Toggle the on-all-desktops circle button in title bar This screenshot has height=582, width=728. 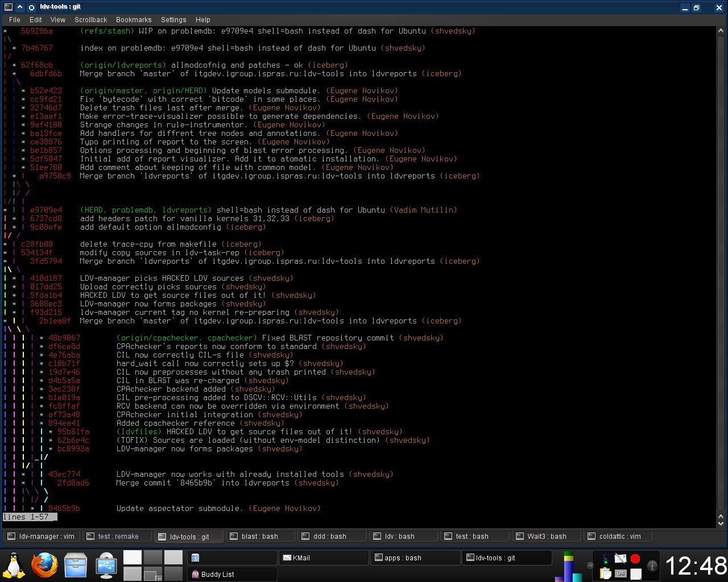tap(31, 7)
